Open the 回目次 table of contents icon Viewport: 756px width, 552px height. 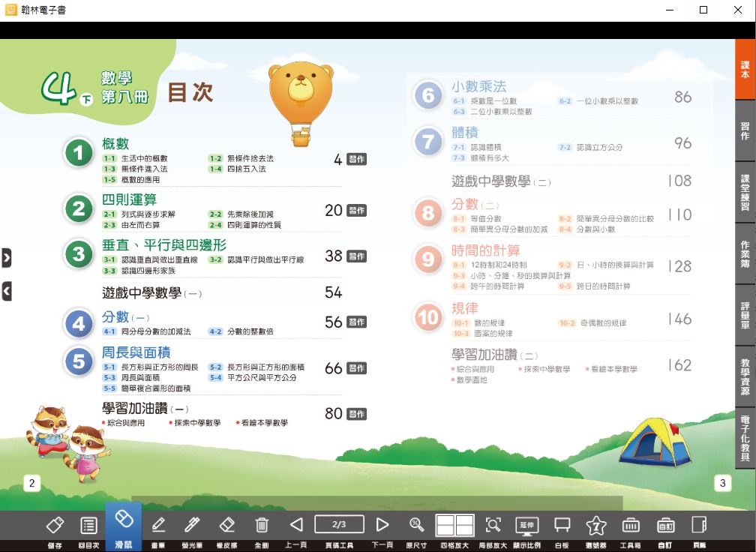coord(88,525)
